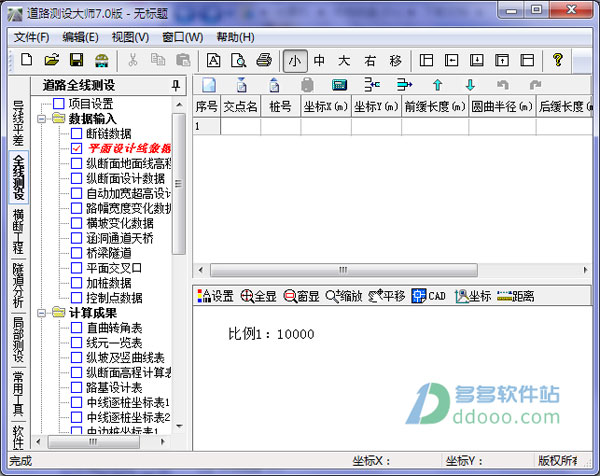
Task: Switch to the 横断工程 side tab
Action: point(18,231)
